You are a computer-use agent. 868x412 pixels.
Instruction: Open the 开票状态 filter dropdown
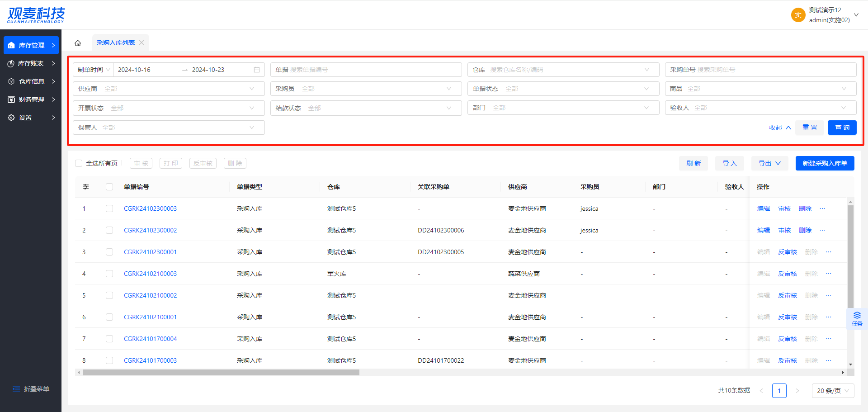tap(169, 108)
